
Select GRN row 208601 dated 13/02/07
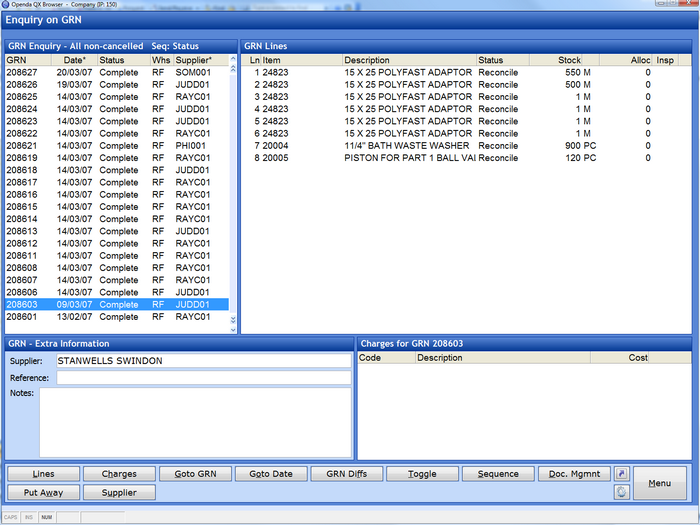pyautogui.click(x=117, y=317)
